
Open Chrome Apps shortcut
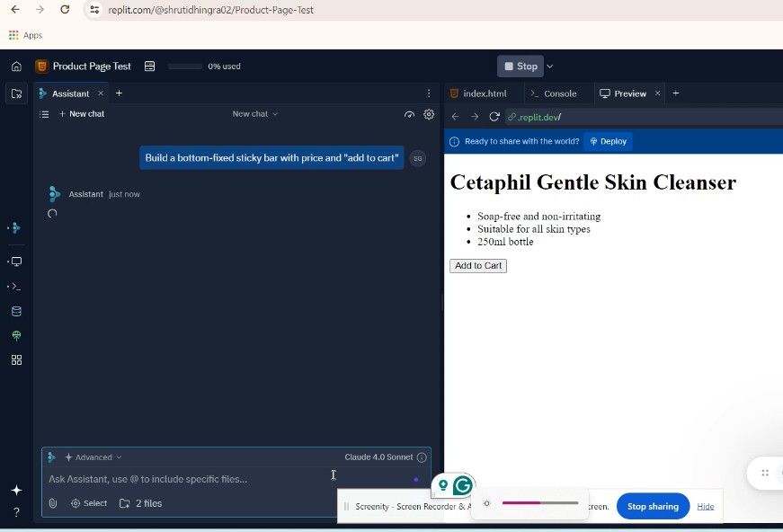pyautogui.click(x=25, y=35)
